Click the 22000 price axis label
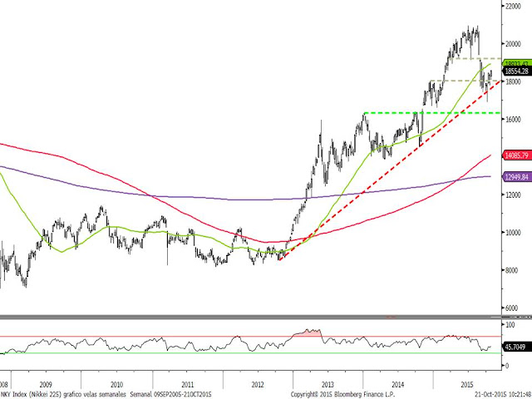Image resolution: width=532 pixels, height=399 pixels. [513, 7]
